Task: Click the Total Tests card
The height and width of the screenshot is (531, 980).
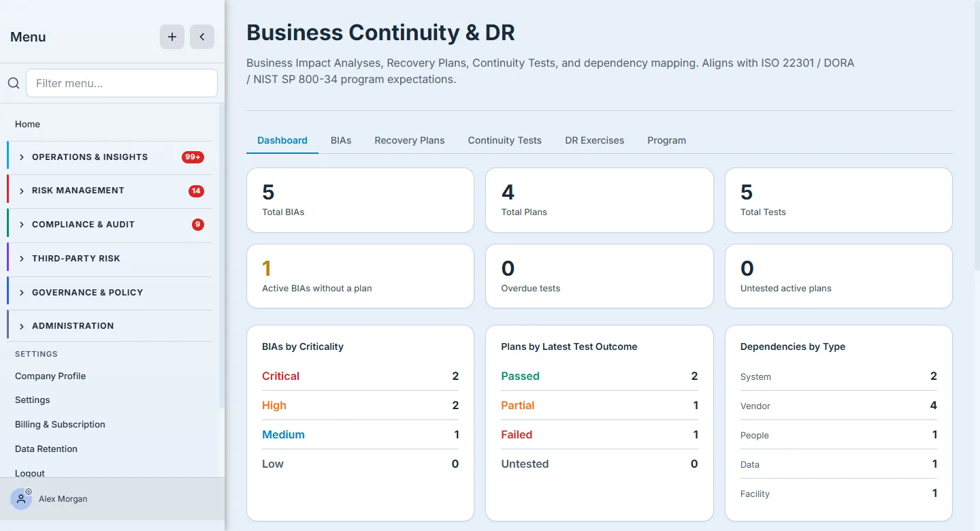Action: coord(838,200)
